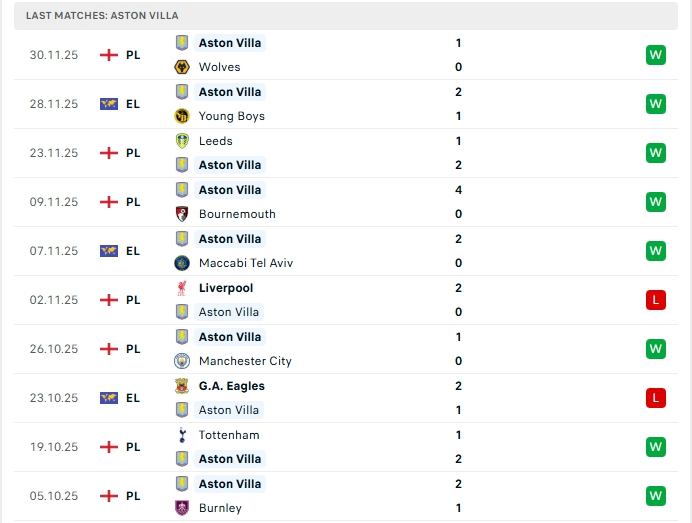
Task: Click the green W badge for Wolves match
Action: [656, 55]
